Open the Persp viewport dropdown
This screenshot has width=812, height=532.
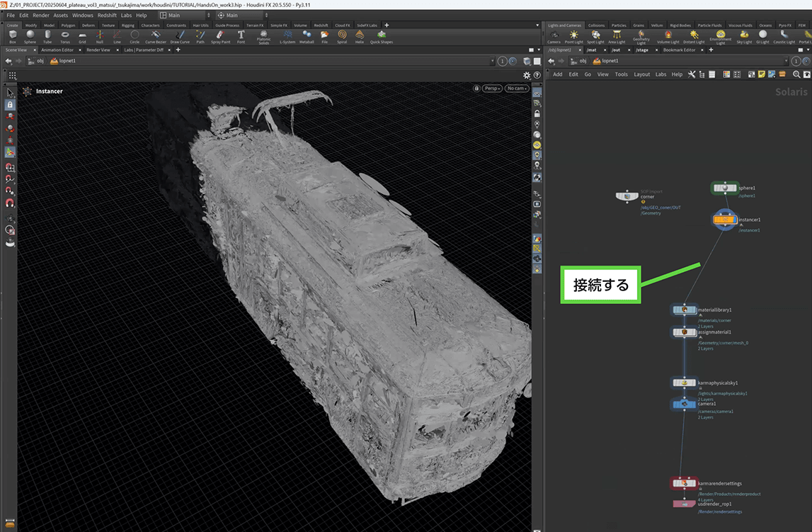[492, 89]
